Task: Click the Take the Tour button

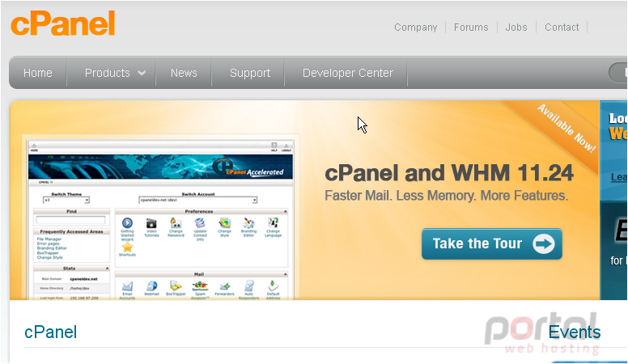Action: (492, 243)
